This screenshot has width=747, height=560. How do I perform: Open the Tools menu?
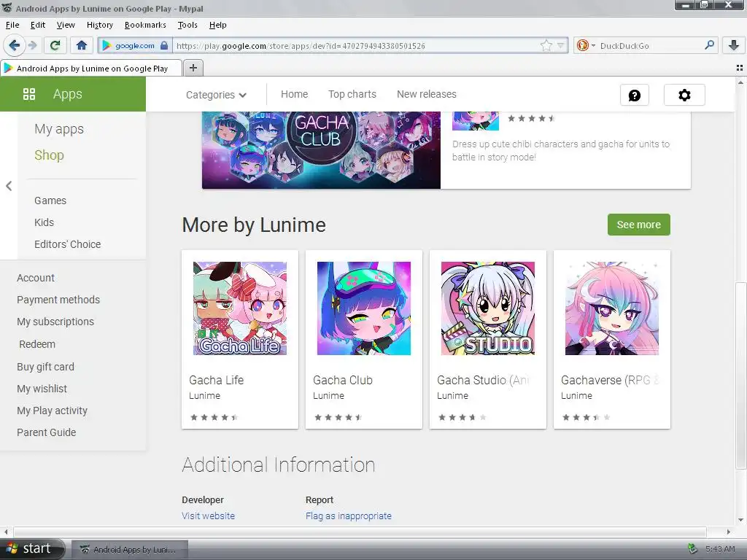[187, 25]
